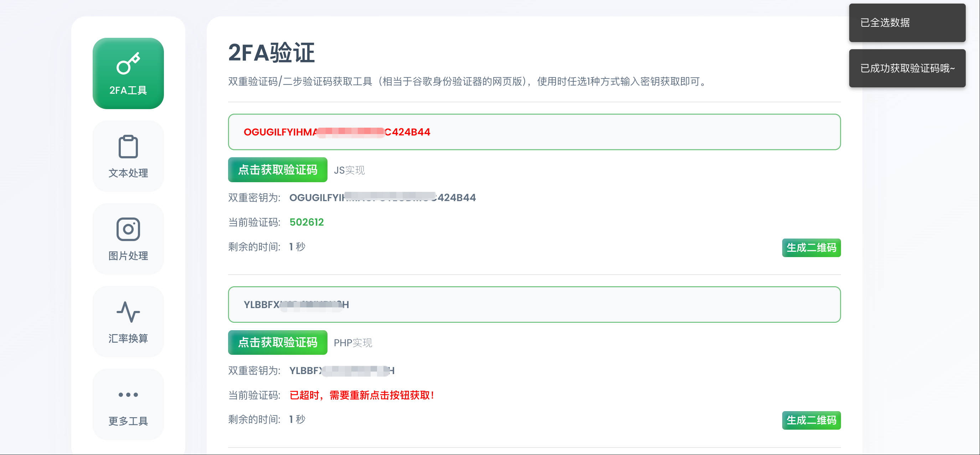Screen dimensions: 980x455
Task: Click 点击获取验证码 for JS实现
Action: 277,170
